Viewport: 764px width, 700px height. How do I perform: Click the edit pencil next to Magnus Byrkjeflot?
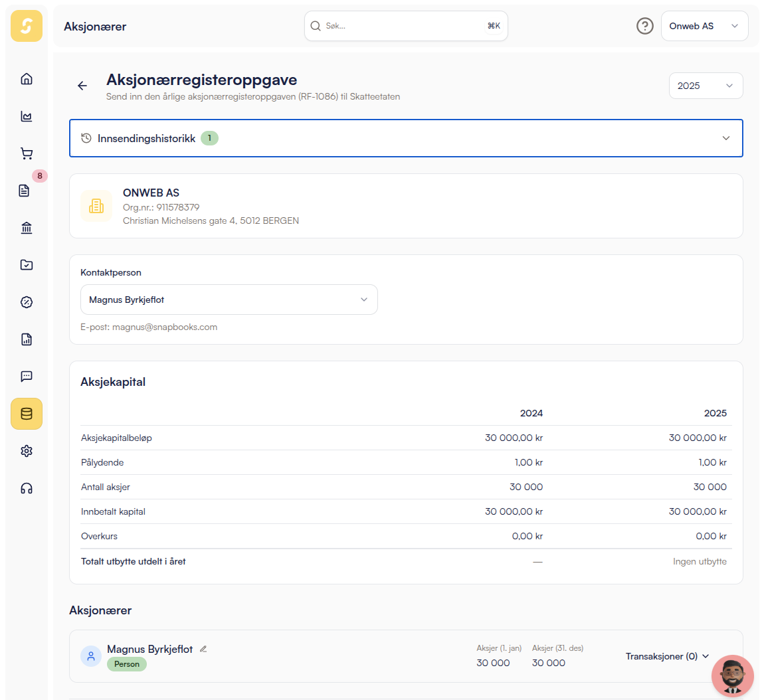pos(203,649)
